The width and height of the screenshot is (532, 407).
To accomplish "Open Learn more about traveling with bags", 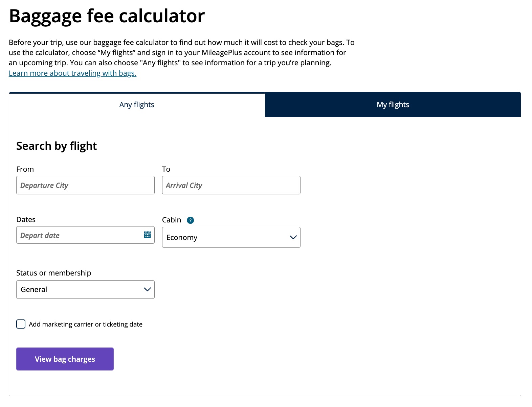I will [72, 73].
